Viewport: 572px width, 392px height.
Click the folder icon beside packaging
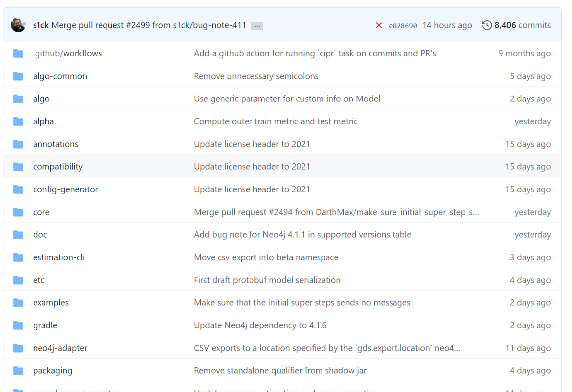pos(18,370)
